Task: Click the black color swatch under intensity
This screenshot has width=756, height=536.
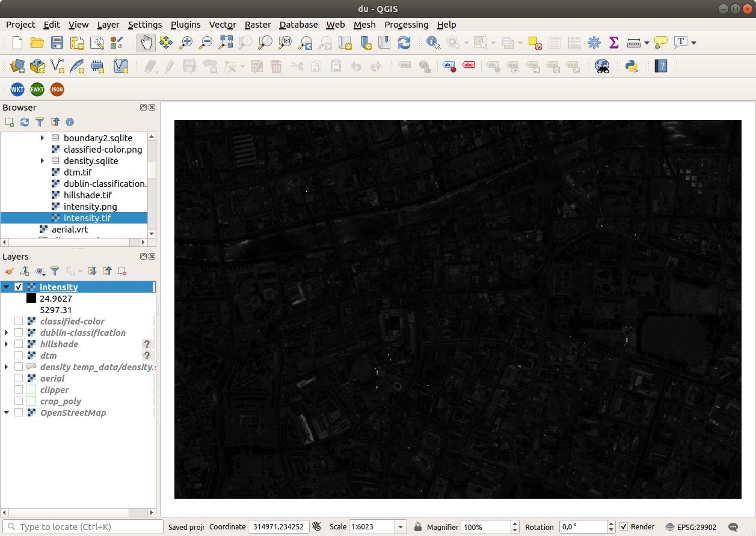Action: pyautogui.click(x=31, y=299)
